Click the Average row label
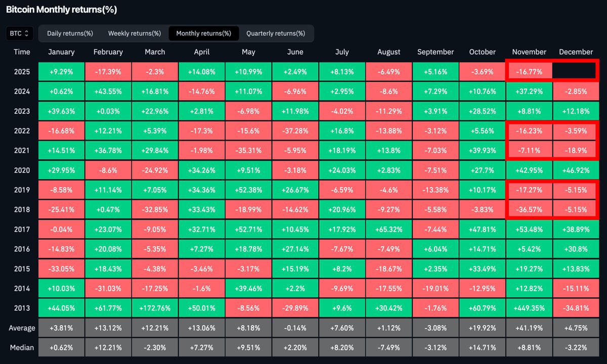This screenshot has width=607, height=364. click(x=22, y=328)
